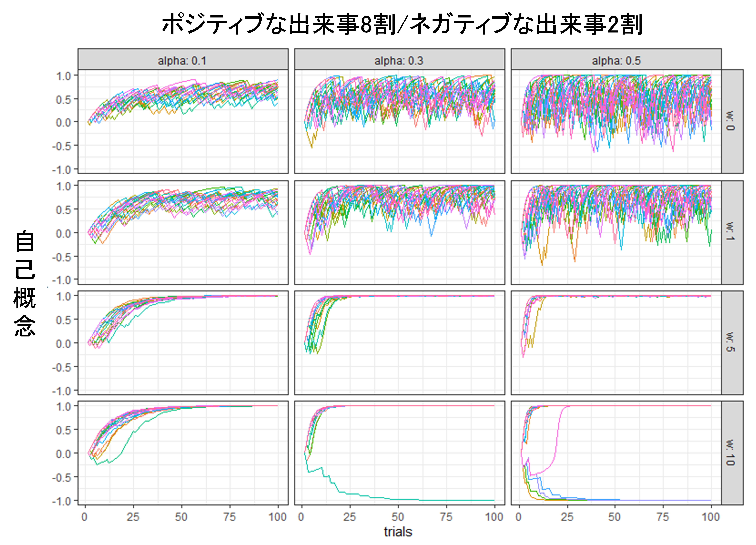756x545 pixels.
Task: Click the 'trials' x-axis title
Action: click(398, 532)
